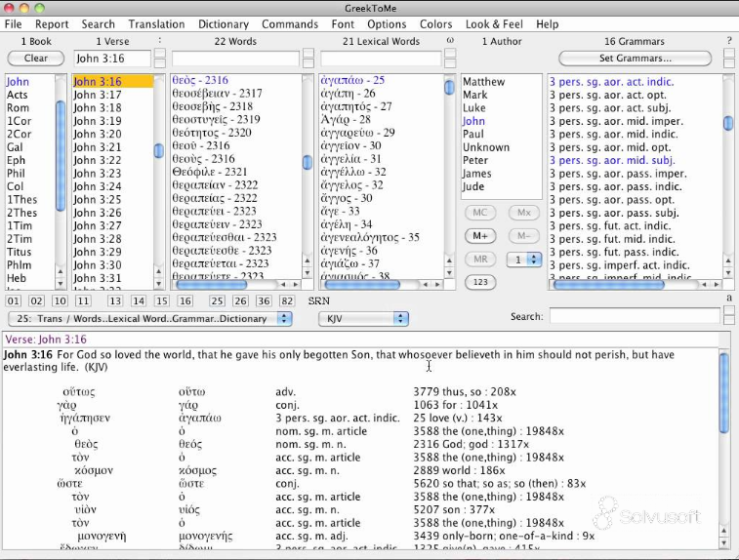Open the Colors menu

pyautogui.click(x=436, y=24)
